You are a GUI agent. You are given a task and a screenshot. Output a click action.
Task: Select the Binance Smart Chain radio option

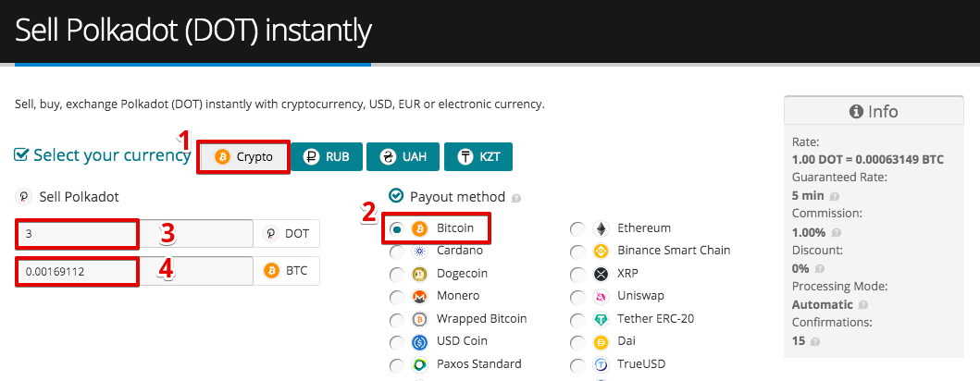[577, 252]
